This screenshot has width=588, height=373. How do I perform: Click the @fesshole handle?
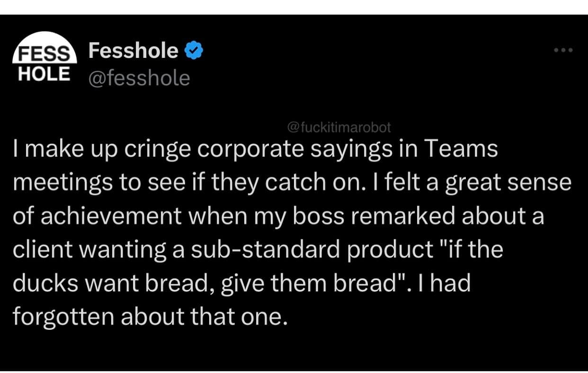pos(139,78)
